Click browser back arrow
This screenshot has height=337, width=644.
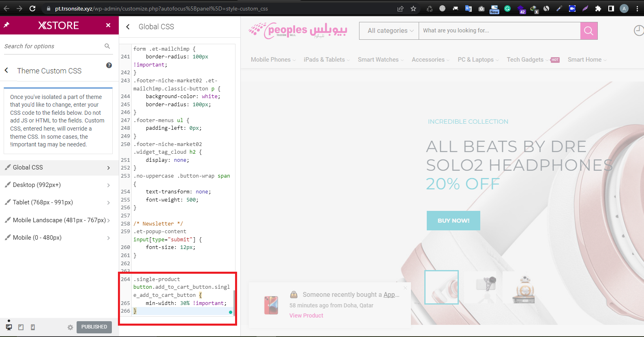(x=6, y=9)
